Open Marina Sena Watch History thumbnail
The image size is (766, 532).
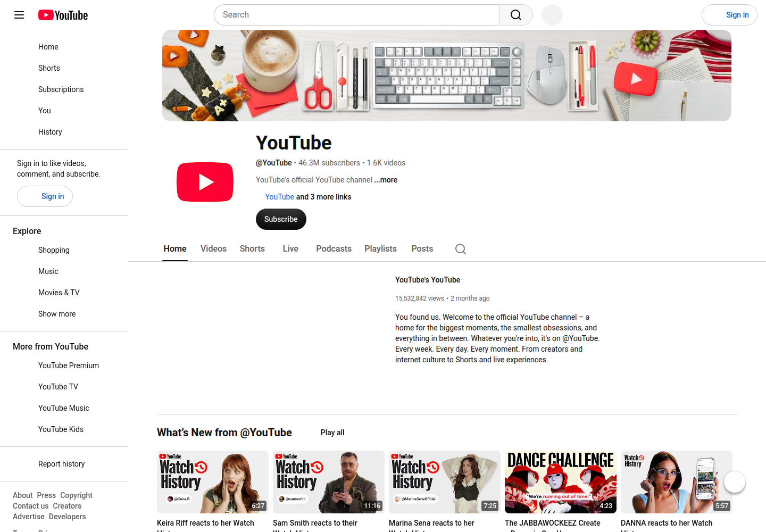click(445, 482)
